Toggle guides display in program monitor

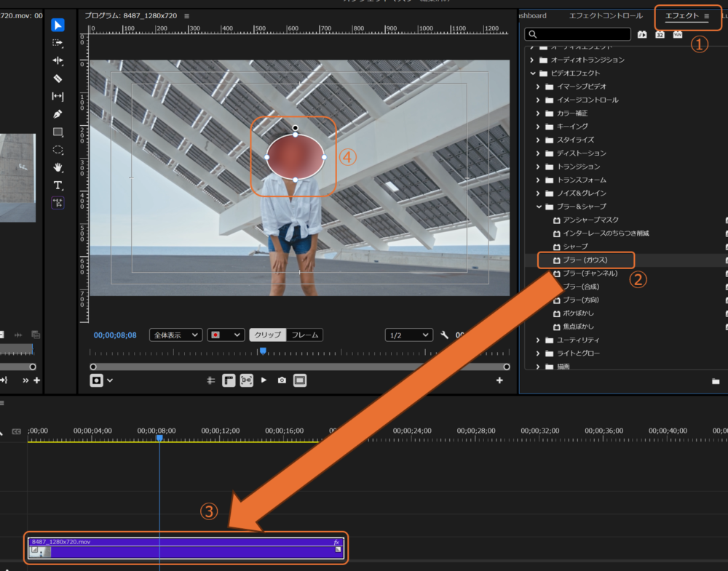pos(247,380)
